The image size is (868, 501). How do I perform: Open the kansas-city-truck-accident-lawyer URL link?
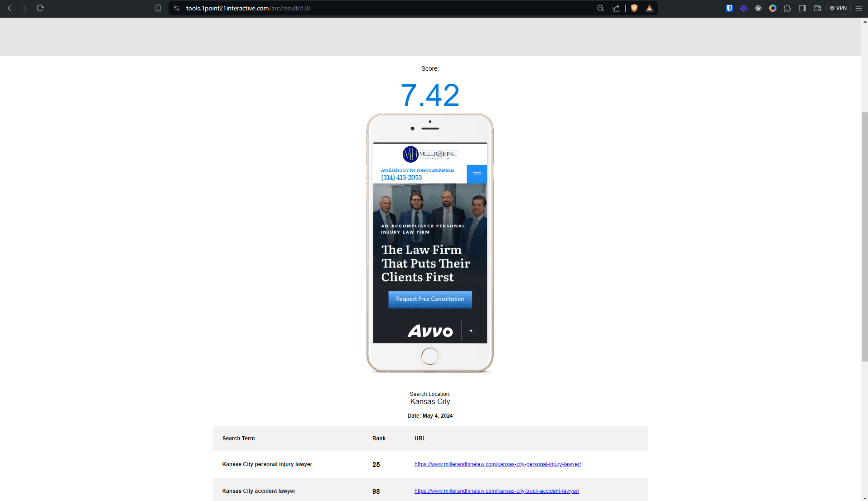(497, 491)
